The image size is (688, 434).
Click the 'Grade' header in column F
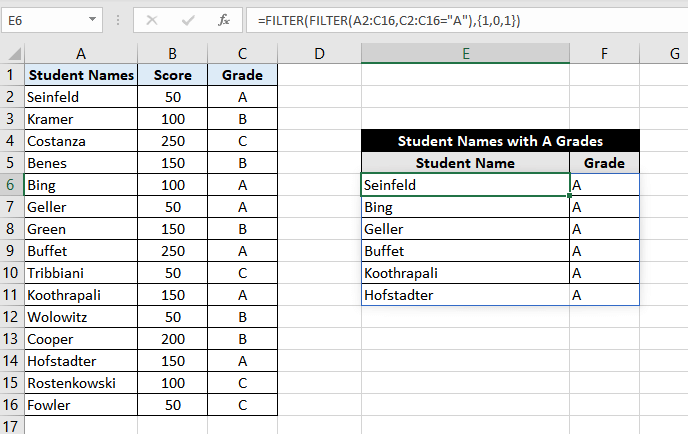click(604, 163)
